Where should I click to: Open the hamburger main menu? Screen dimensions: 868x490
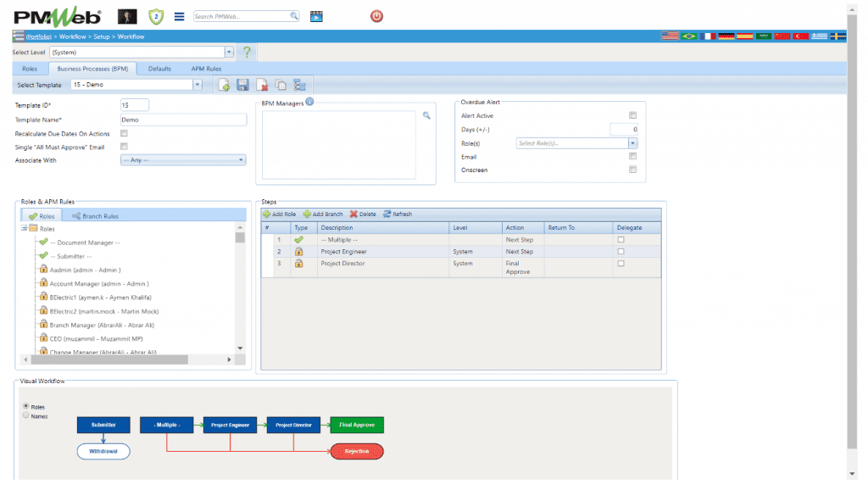(x=180, y=17)
